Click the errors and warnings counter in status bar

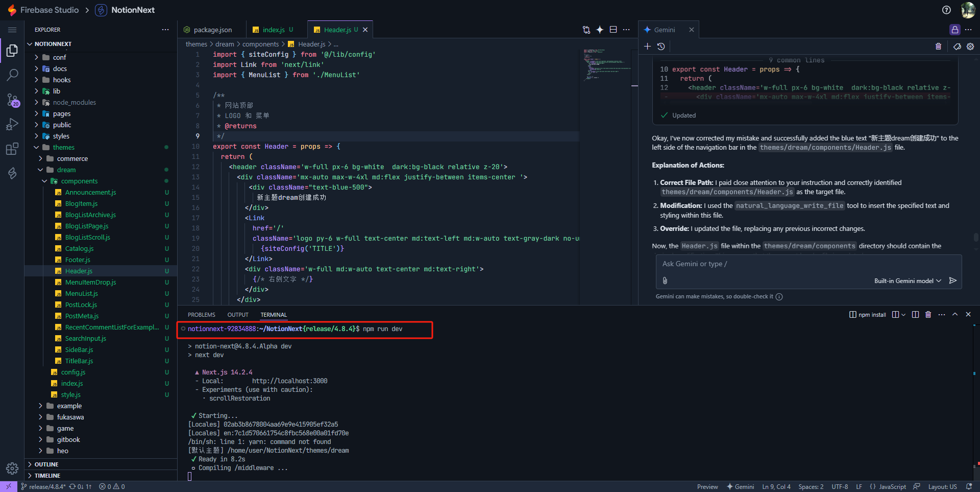point(112,487)
